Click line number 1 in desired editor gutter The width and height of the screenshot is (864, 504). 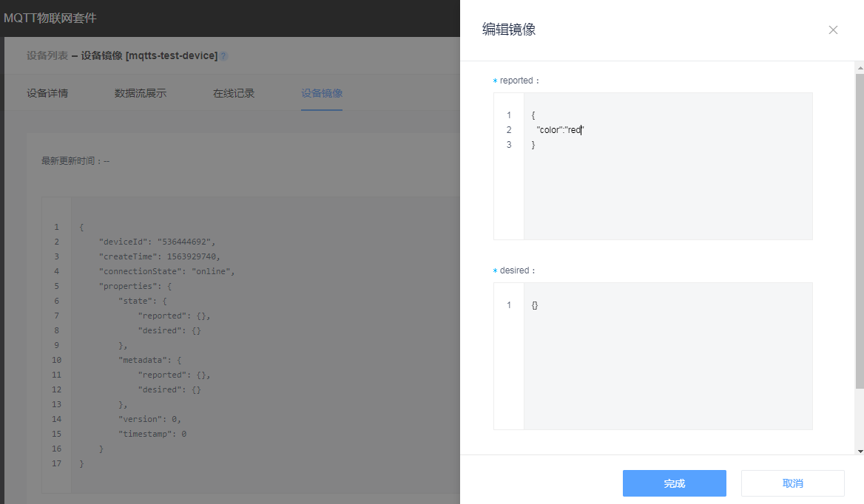pos(509,304)
